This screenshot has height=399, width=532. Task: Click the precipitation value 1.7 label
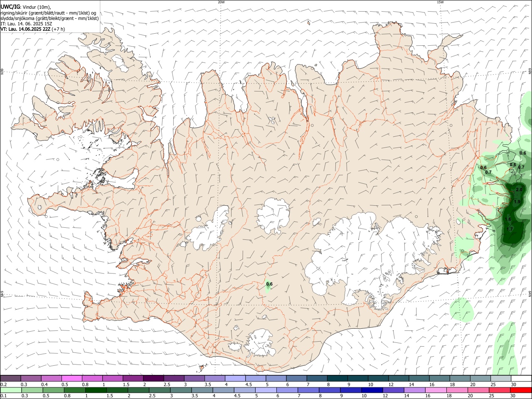510,229
